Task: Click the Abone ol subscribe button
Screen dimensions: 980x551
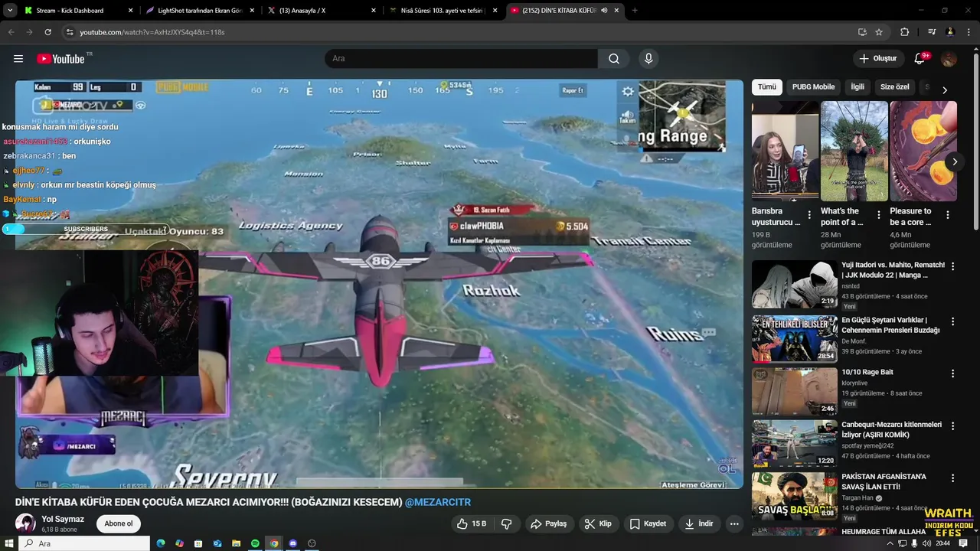Action: click(119, 524)
